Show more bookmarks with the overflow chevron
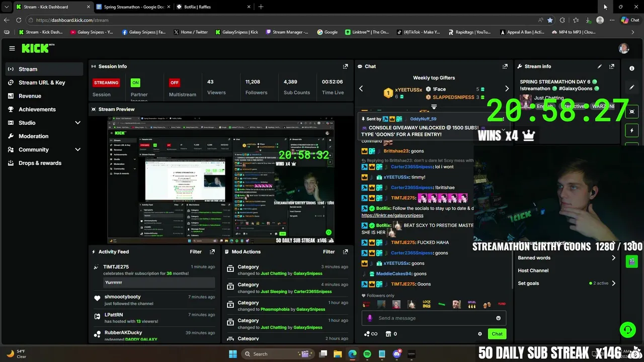The image size is (644, 362). (633, 32)
